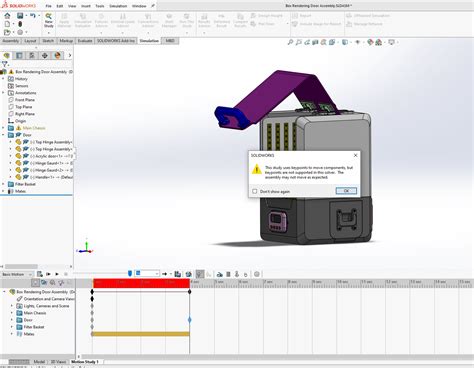Expand the Main Chassis folder in feature tree

click(4, 128)
